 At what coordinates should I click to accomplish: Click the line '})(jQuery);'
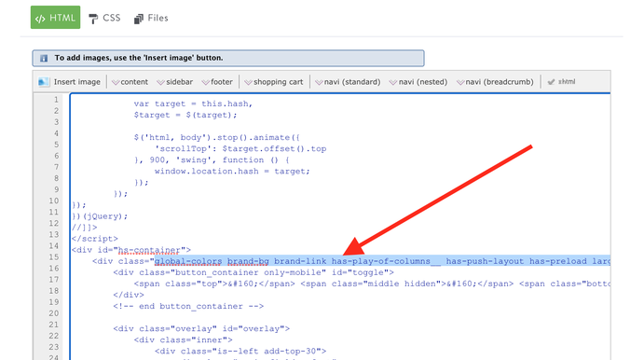(100, 216)
